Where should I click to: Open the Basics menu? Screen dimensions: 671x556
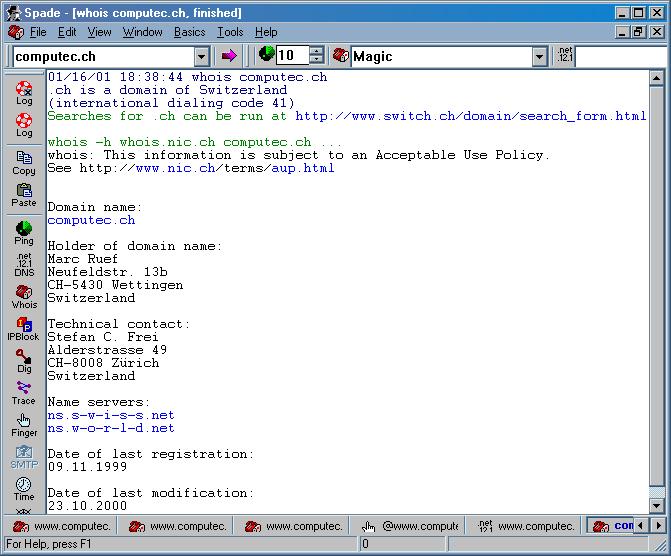tap(190, 32)
